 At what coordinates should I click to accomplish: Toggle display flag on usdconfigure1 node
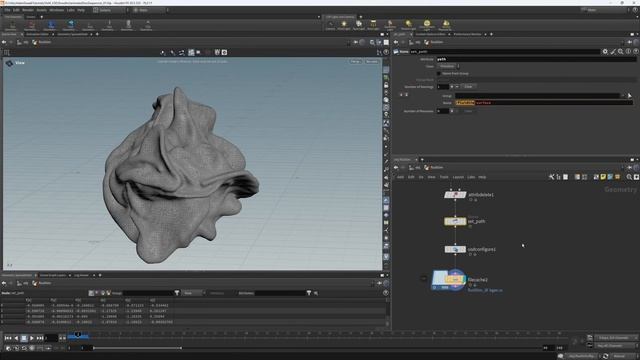(464, 249)
